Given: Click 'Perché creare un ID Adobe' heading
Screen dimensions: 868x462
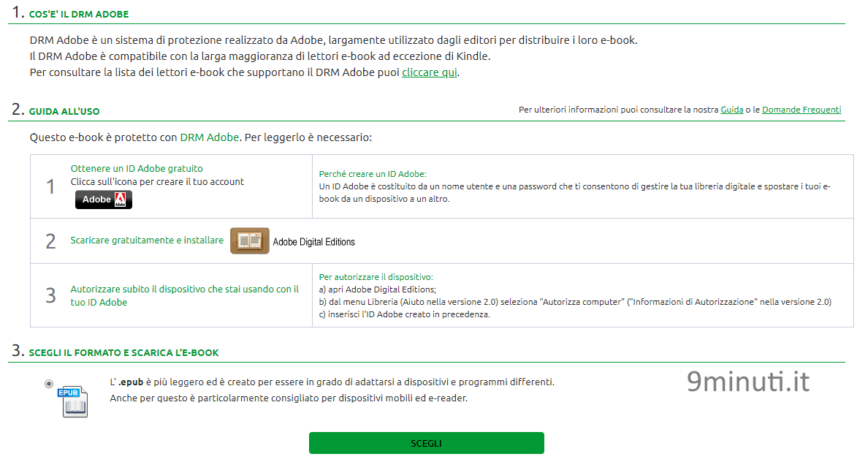Looking at the screenshot, I should click(x=373, y=174).
